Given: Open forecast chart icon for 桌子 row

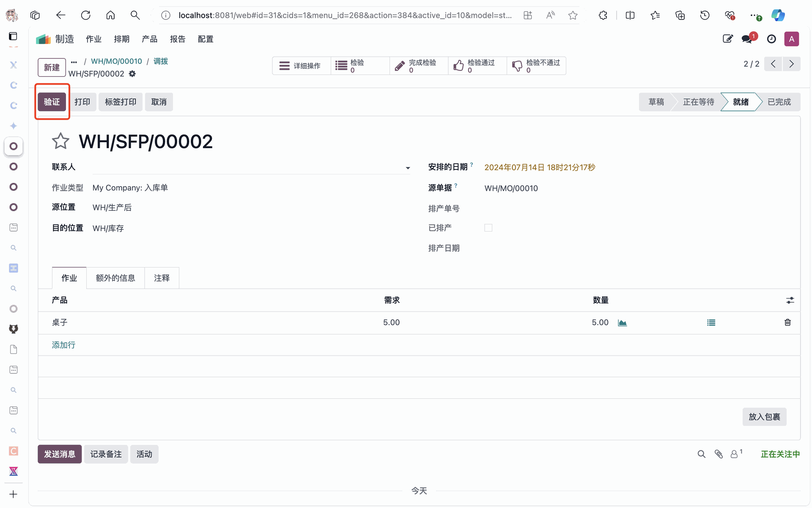Looking at the screenshot, I should click(x=622, y=323).
